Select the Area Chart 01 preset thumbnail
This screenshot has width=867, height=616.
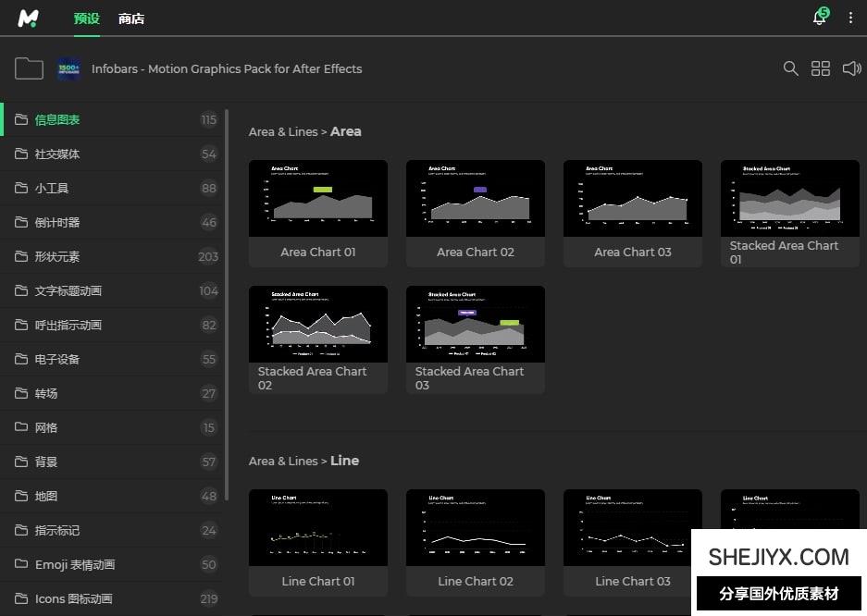[318, 198]
